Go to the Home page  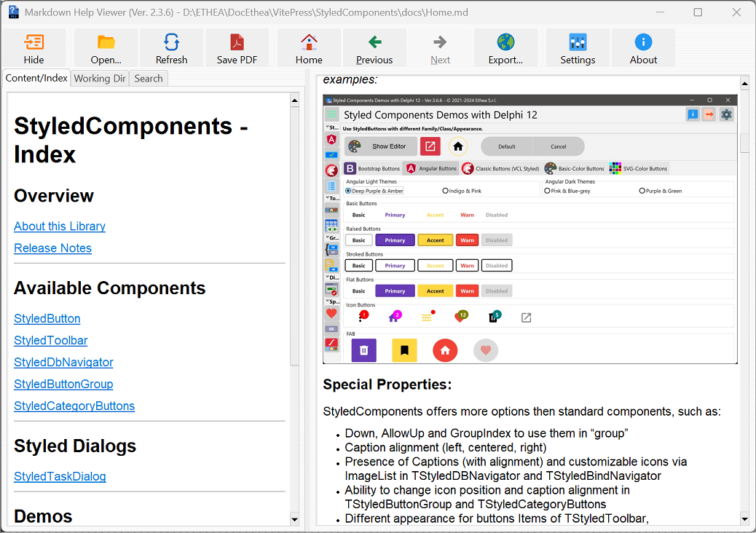click(309, 48)
